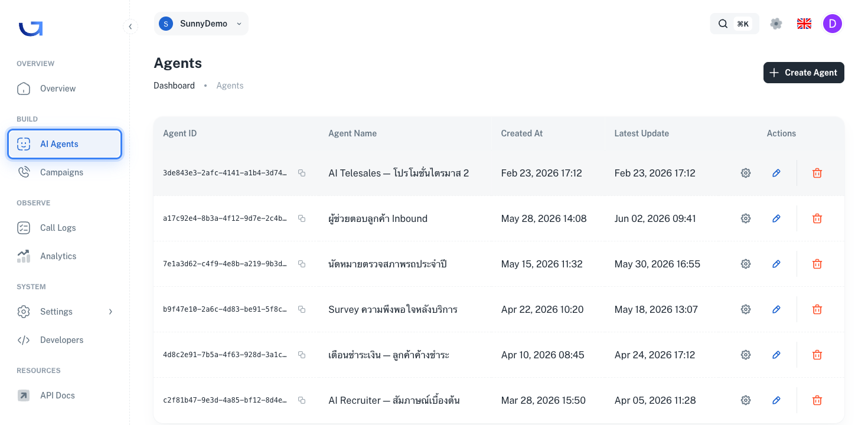This screenshot has height=425, width=868.
Task: Click created date 'May 28, 2026 14:08'
Action: pyautogui.click(x=544, y=218)
